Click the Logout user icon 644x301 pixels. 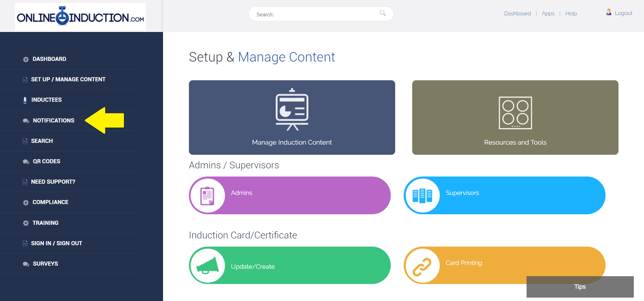(609, 12)
